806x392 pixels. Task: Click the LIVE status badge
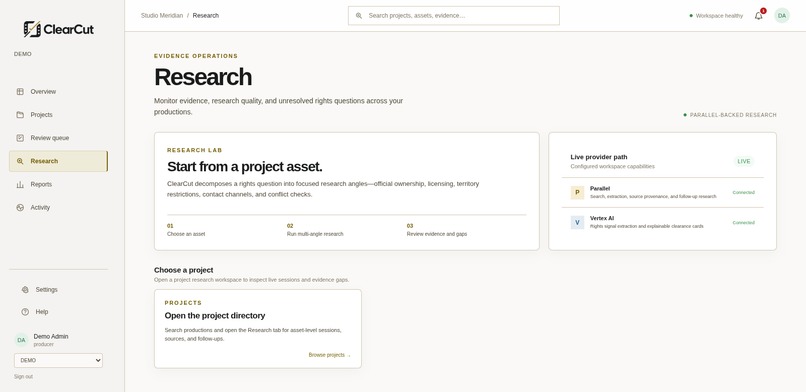coord(744,161)
